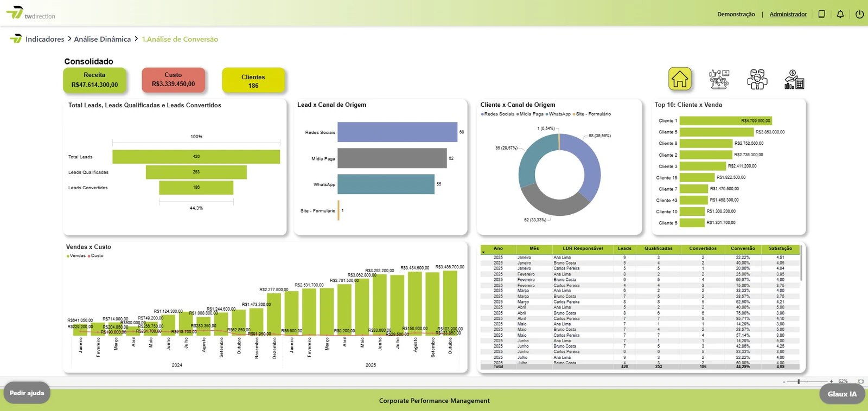Click the 62% zoom level value
This screenshot has height=411, width=868.
pos(843,382)
